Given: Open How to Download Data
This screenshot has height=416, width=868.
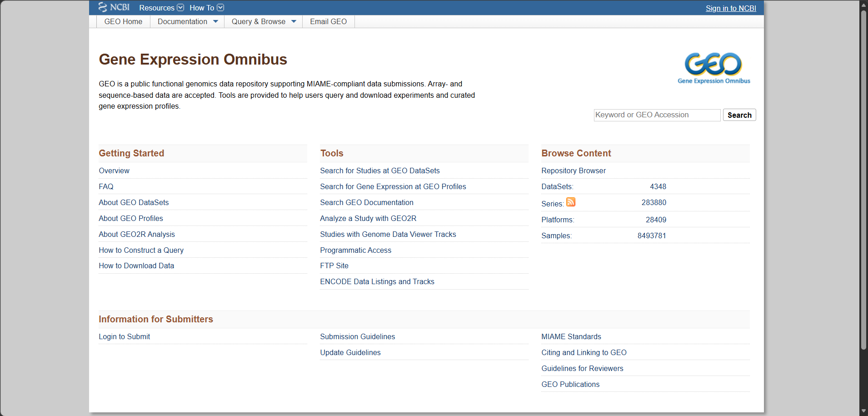Looking at the screenshot, I should pyautogui.click(x=136, y=266).
